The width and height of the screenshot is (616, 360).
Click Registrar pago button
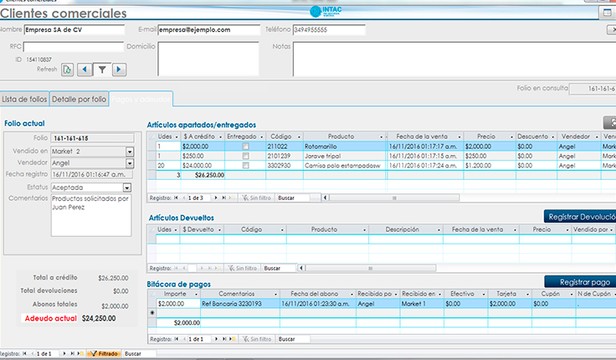[x=580, y=282]
